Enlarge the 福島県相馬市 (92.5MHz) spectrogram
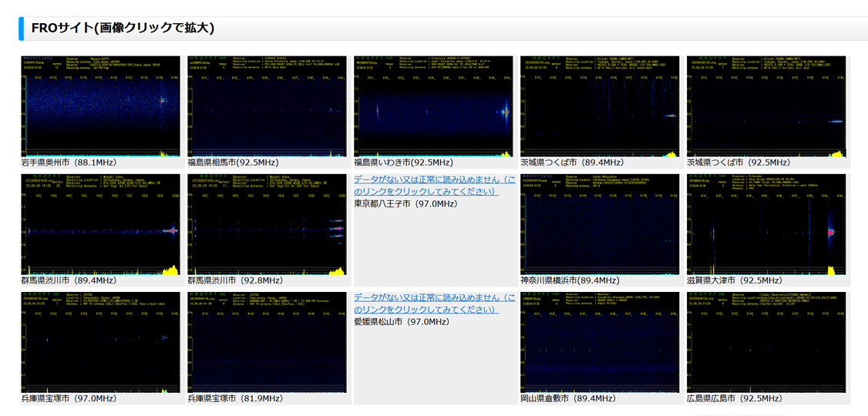Image resolution: width=868 pixels, height=416 pixels. coord(267,106)
